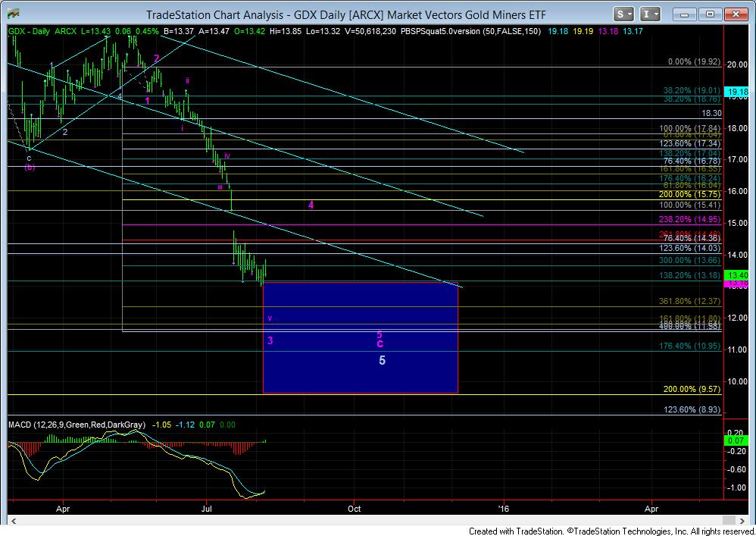Click the '300.00% (13.66)' Fibonacci label
756x536 pixels.
point(690,261)
